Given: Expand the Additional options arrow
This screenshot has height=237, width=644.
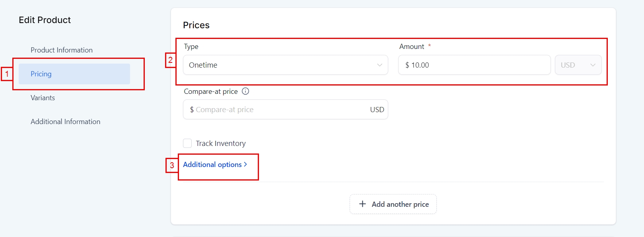Looking at the screenshot, I should 245,164.
